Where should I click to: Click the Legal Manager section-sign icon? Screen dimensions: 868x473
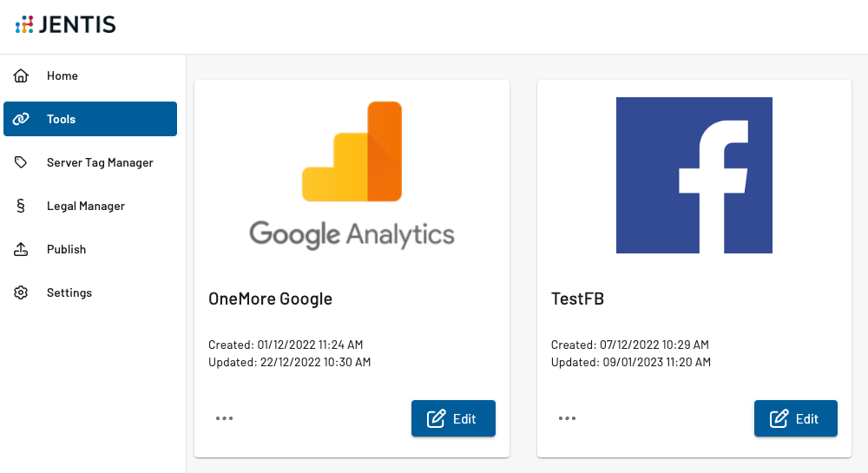[21, 206]
